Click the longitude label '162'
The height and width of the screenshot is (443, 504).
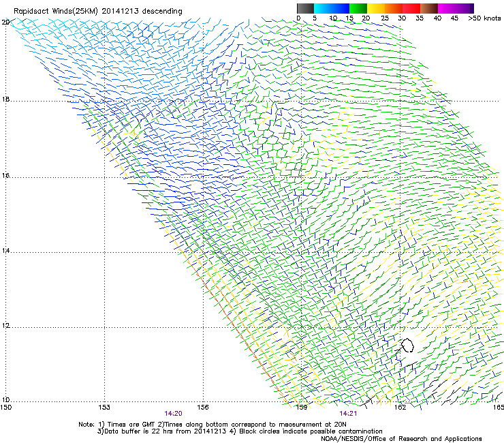pyautogui.click(x=400, y=408)
